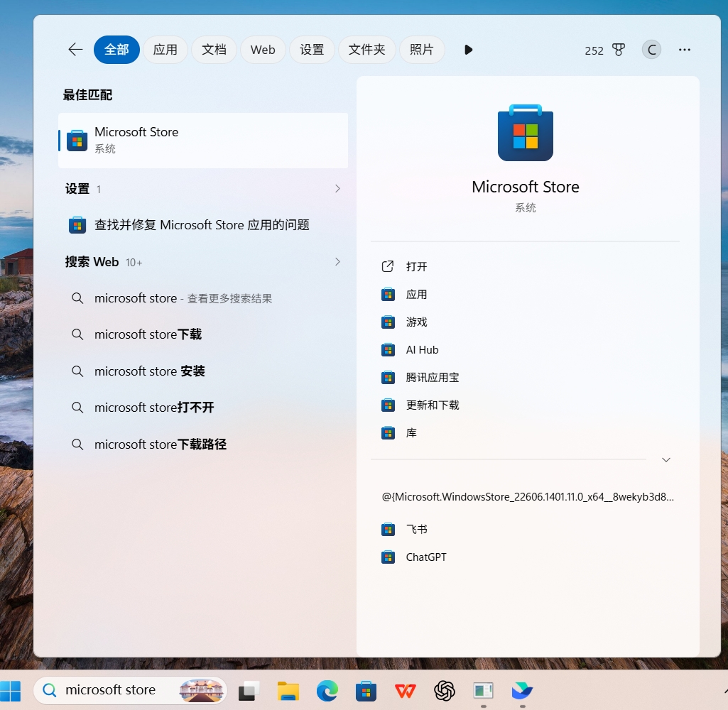Click the large Microsoft Store icon
Screen dimensions: 728x710
(525, 133)
